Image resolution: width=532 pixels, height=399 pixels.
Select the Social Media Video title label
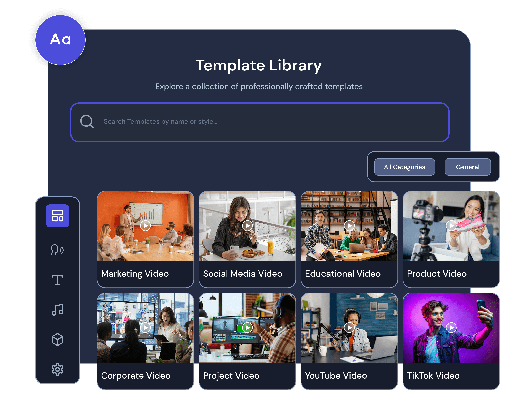point(243,274)
